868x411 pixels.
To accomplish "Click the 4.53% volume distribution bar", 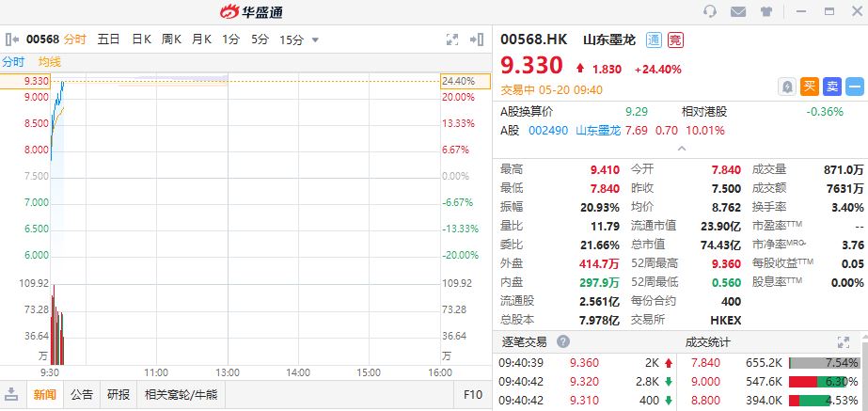I will [x=824, y=400].
